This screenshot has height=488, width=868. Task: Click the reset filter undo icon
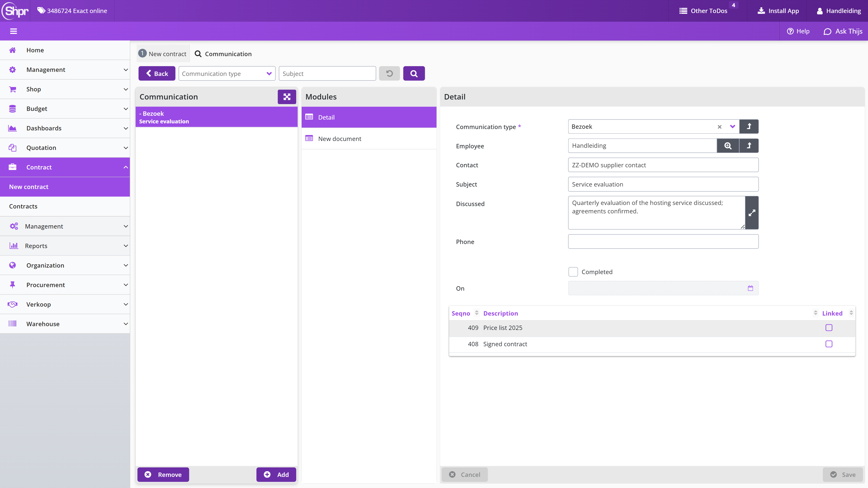tap(389, 73)
